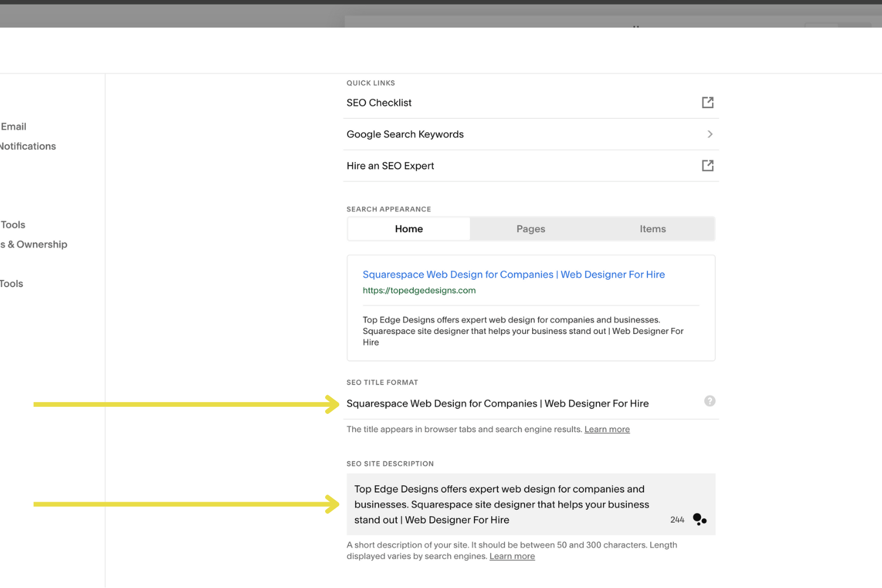This screenshot has width=882, height=588.
Task: Click Learn more under site description
Action: pyautogui.click(x=512, y=556)
